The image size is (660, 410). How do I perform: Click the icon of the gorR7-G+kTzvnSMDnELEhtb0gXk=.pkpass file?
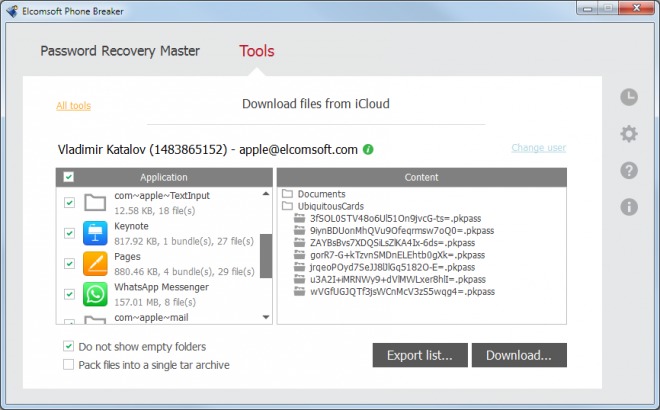[x=299, y=255]
